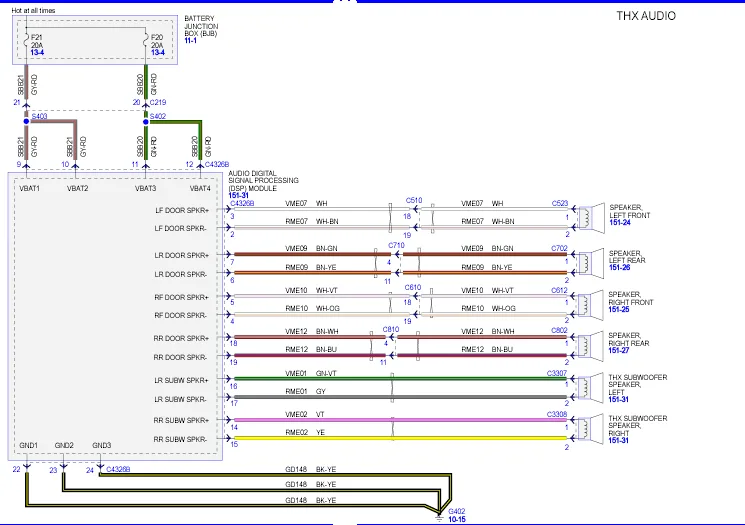
Task: Click the right rear speaker symbol
Action: pyautogui.click(x=592, y=346)
